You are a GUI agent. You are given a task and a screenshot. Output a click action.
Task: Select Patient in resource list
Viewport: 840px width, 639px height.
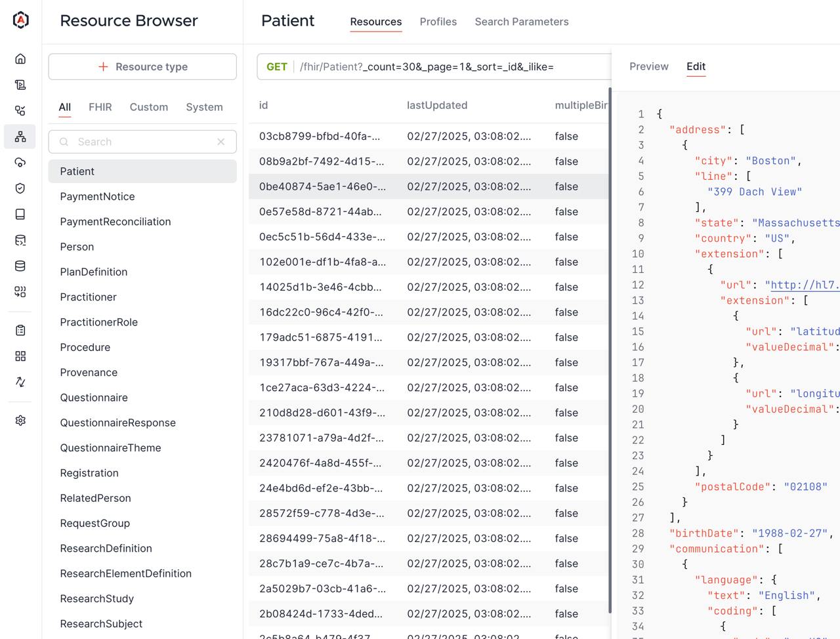coord(142,171)
